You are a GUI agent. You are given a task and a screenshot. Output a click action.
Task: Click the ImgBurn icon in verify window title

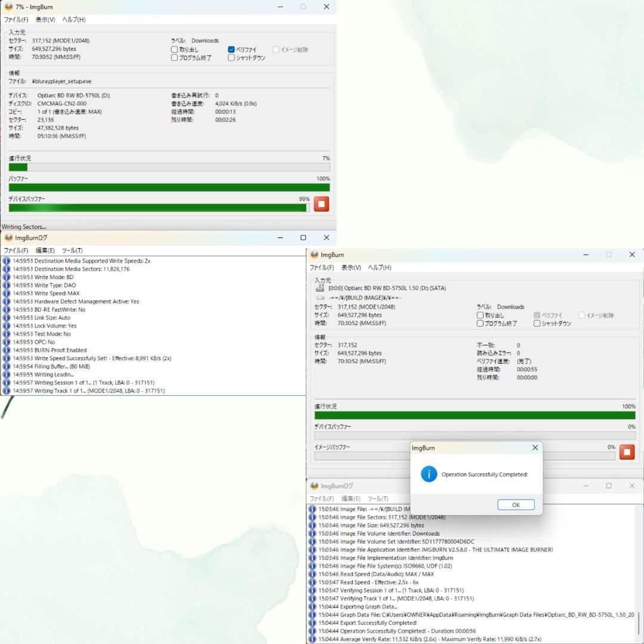pyautogui.click(x=314, y=255)
